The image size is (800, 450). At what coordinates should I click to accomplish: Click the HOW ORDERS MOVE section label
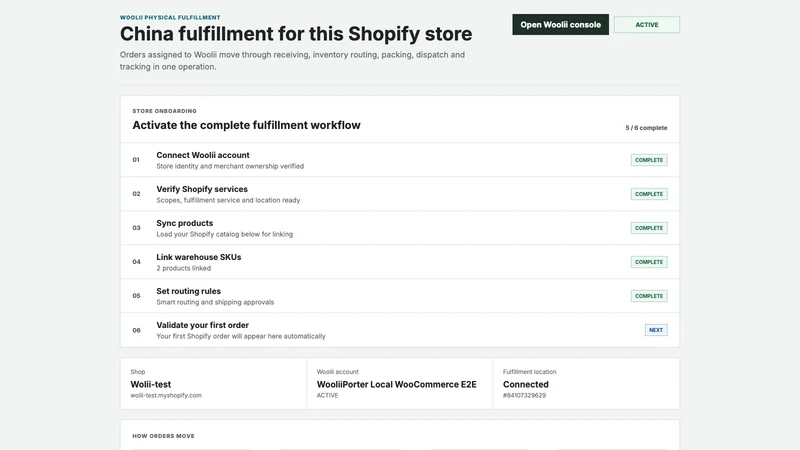163,436
